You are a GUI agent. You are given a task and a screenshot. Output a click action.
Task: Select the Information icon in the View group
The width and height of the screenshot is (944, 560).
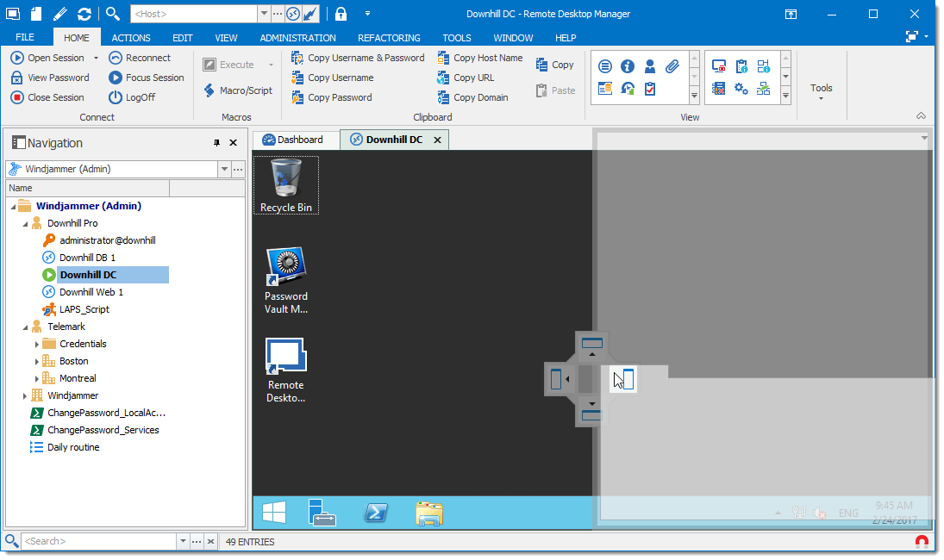pos(628,65)
